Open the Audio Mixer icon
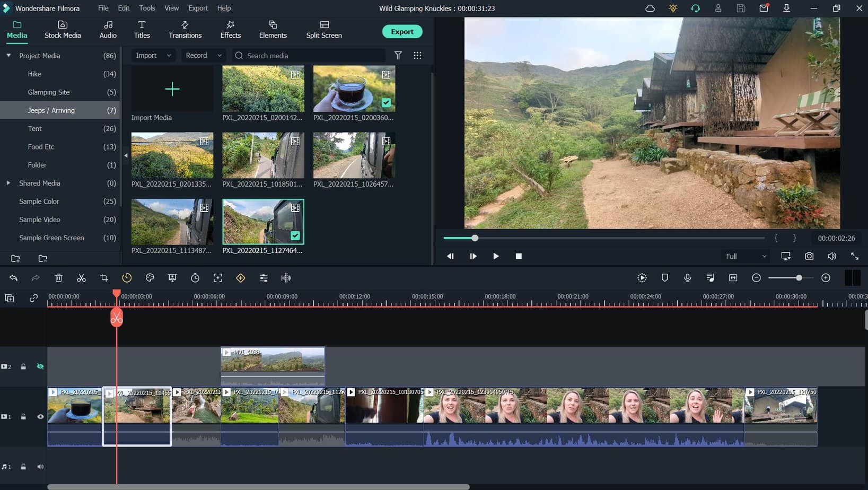This screenshot has width=868, height=490. [710, 277]
